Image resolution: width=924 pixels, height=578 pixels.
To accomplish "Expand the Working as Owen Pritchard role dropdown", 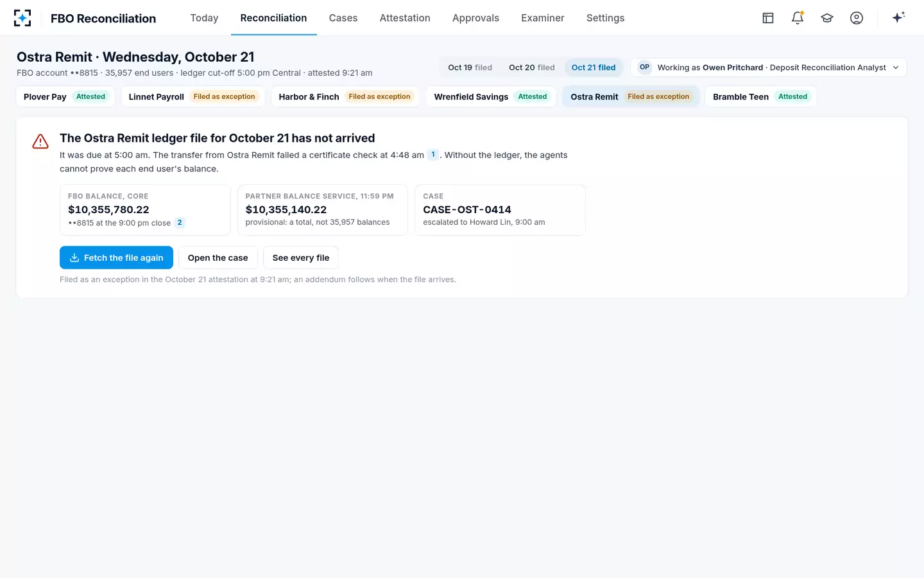I will click(x=769, y=67).
